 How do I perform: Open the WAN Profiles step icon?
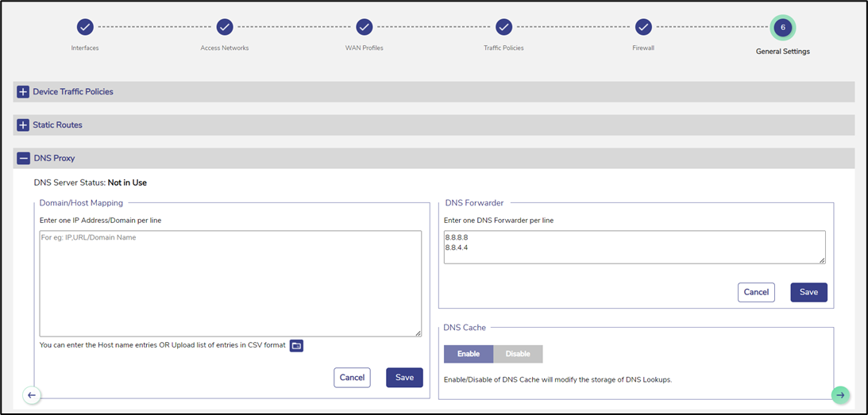tap(365, 27)
